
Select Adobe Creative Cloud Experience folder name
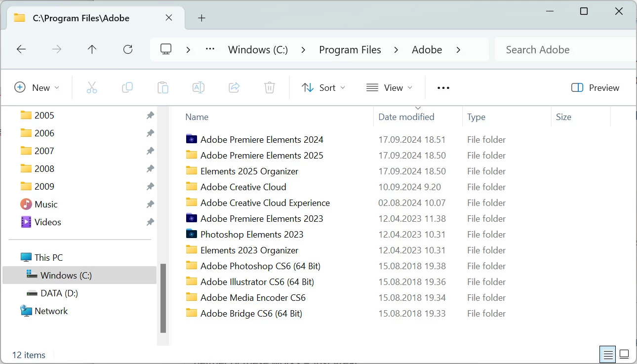pos(265,202)
